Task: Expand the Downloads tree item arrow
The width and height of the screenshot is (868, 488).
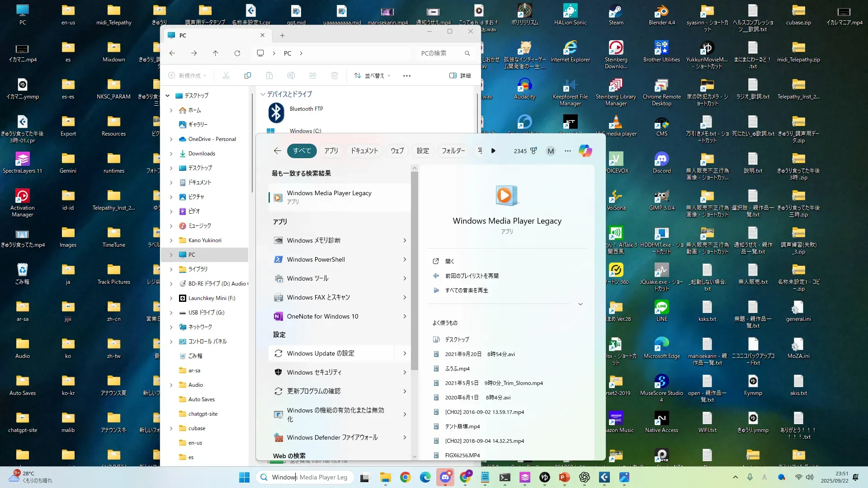Action: (x=171, y=154)
